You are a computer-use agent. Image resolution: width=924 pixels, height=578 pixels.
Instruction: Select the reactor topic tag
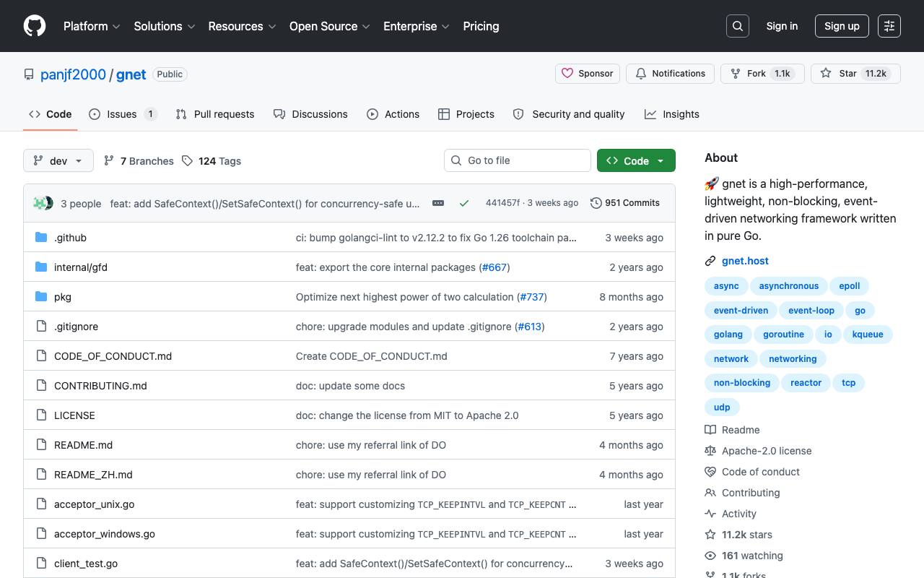806,383
